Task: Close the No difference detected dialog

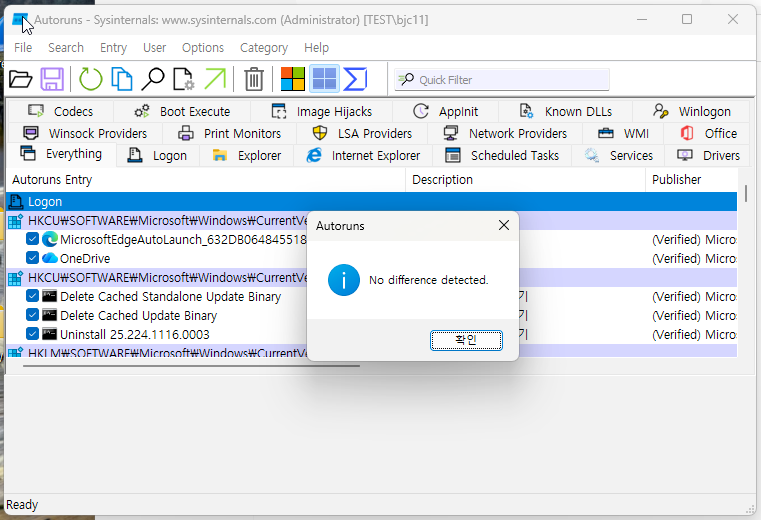Action: (503, 226)
